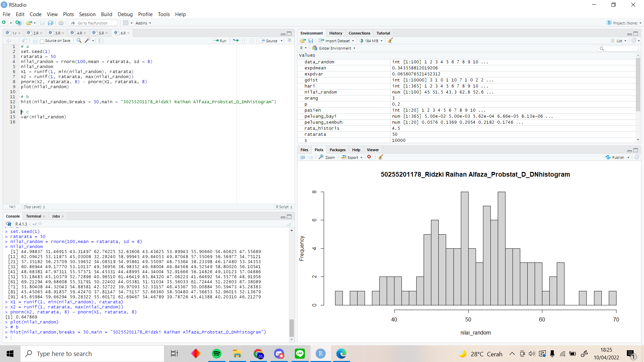This screenshot has width=644, height=362.
Task: Open the 184 MiB memory usage dropdown
Action: point(371,41)
